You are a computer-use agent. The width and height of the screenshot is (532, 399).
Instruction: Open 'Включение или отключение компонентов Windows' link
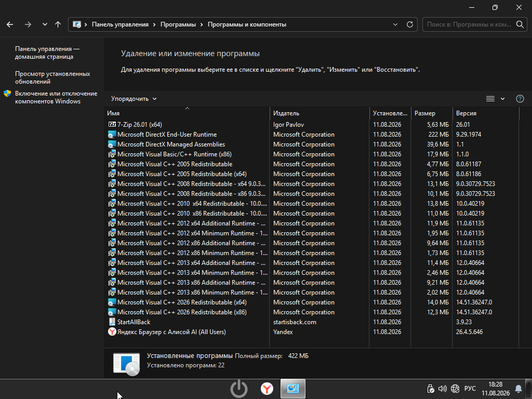56,97
